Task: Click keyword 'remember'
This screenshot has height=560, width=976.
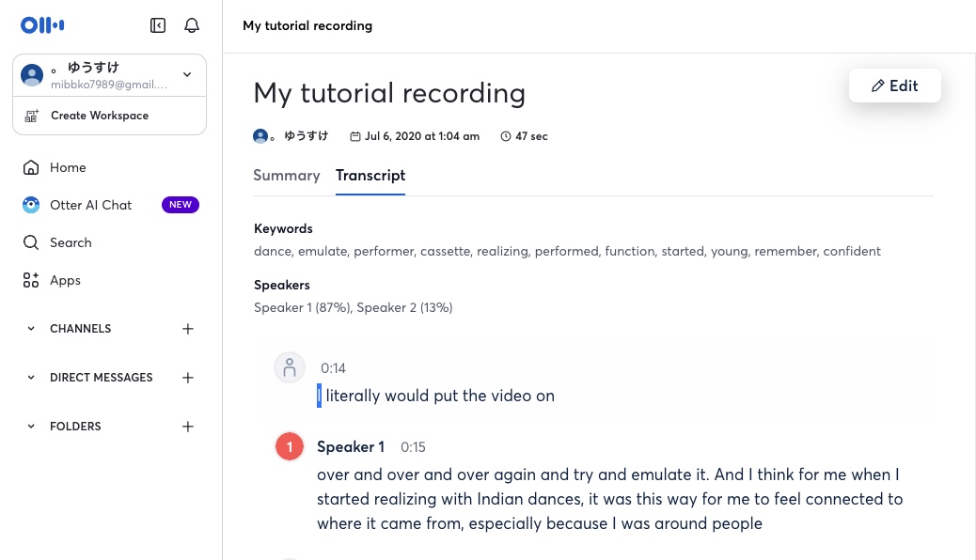Action: (x=785, y=251)
